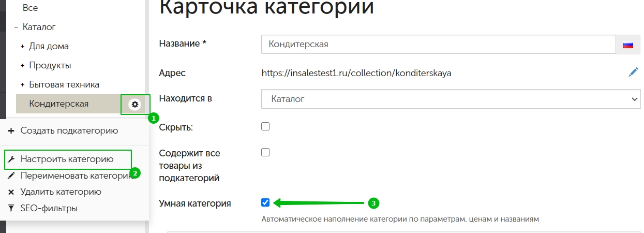Open the Бытовая техника category
This screenshot has height=233, width=644.
coord(64,84)
